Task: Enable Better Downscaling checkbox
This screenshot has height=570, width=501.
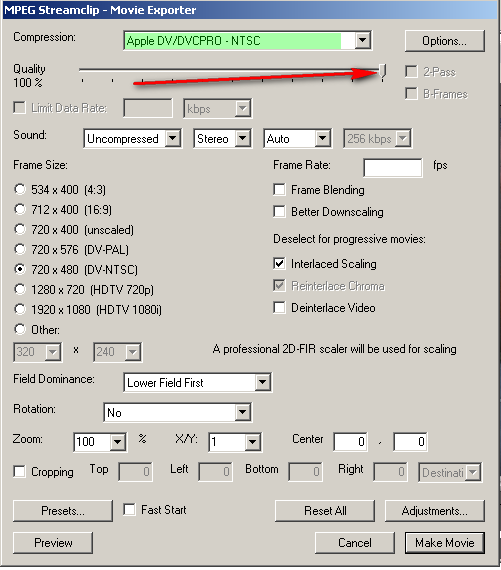Action: [279, 211]
